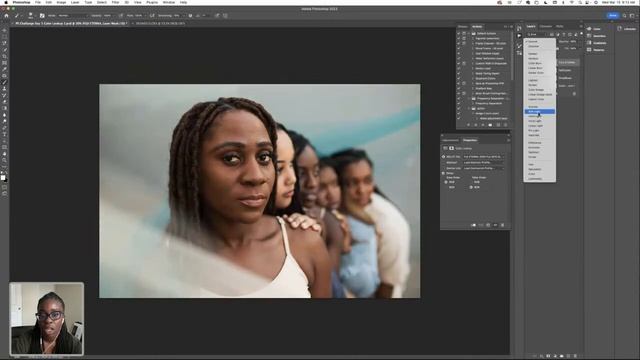Select the Zoom tool
The image size is (640, 360).
[4, 160]
